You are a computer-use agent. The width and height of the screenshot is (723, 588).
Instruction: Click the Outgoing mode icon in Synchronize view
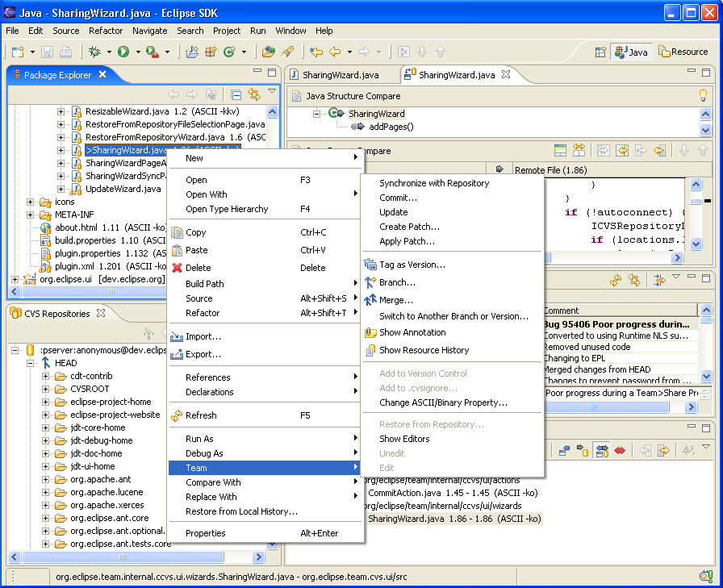pyautogui.click(x=583, y=450)
